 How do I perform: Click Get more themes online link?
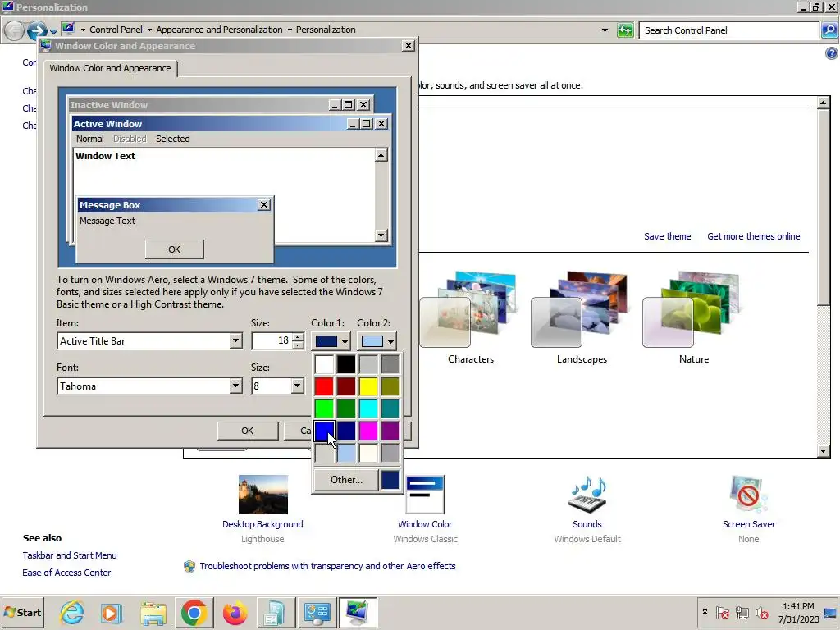click(753, 236)
